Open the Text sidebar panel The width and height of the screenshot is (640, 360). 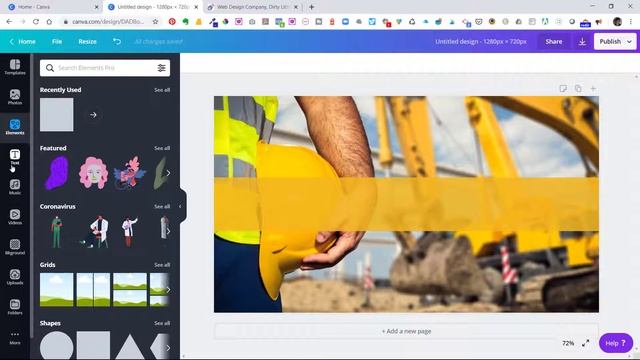pyautogui.click(x=15, y=157)
